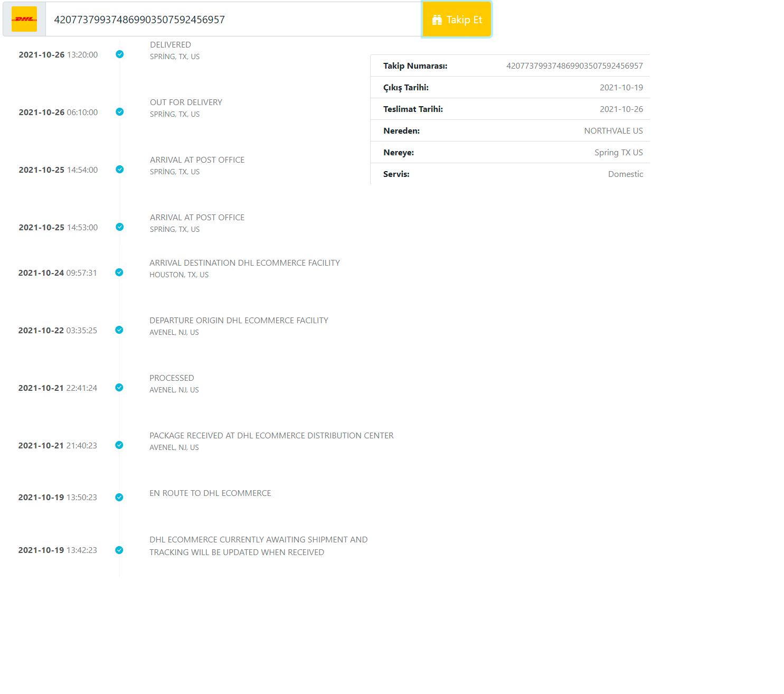
Task: Click check icon for Houston facility arrival
Action: 119,272
